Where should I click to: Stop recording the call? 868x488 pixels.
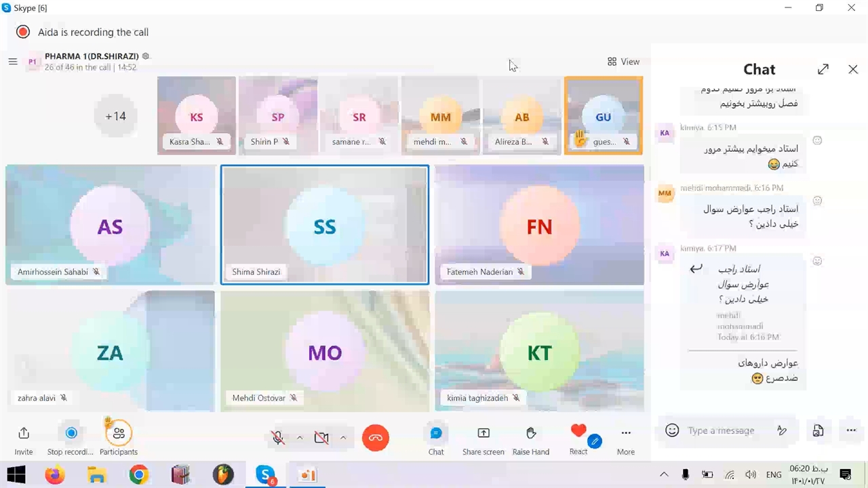pyautogui.click(x=71, y=434)
